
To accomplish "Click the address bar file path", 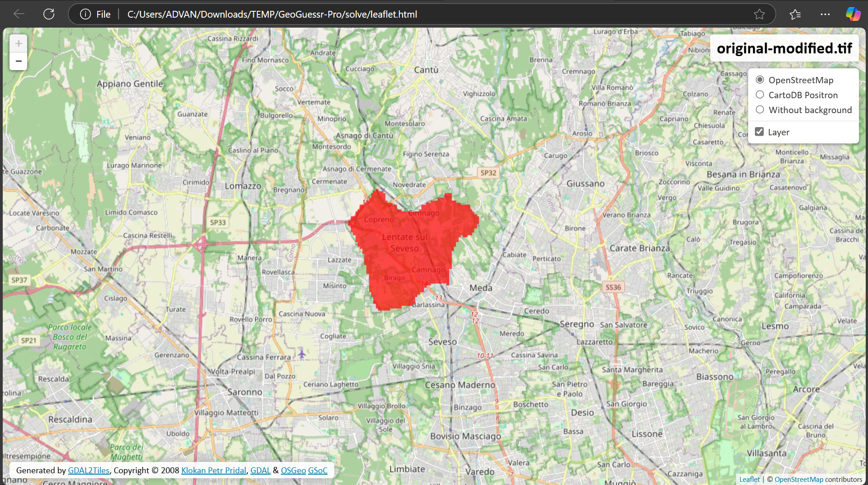I will pos(272,14).
